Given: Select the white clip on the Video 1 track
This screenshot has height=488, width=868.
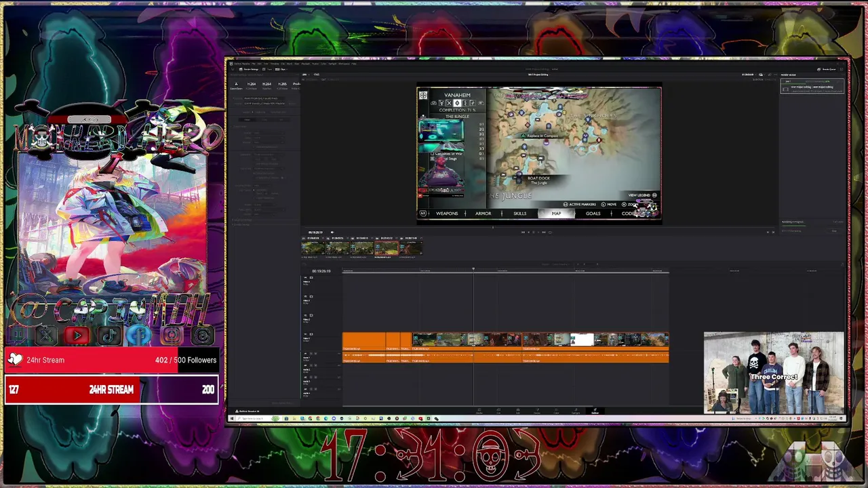Looking at the screenshot, I should (582, 340).
